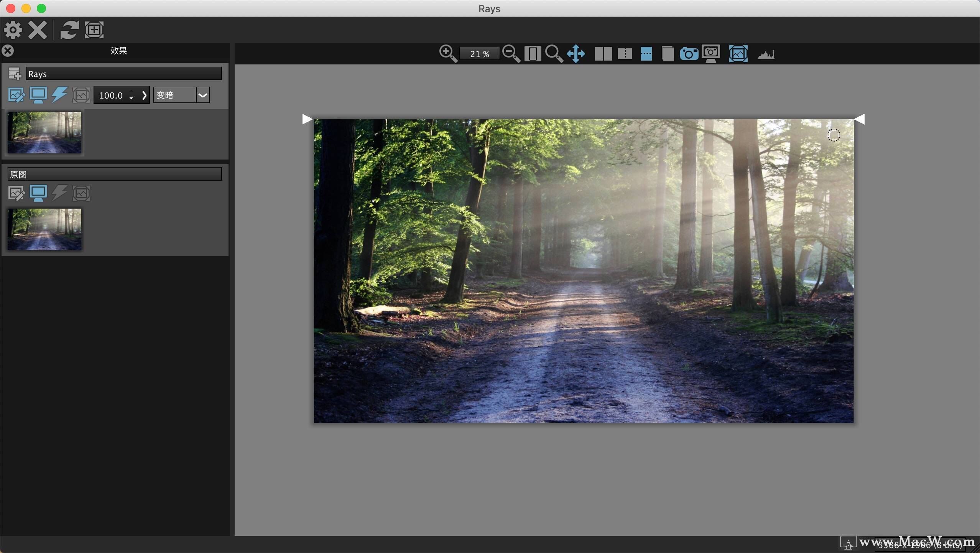The width and height of the screenshot is (980, 553).
Task: Click the blue camera snapshot icon
Action: (x=689, y=54)
